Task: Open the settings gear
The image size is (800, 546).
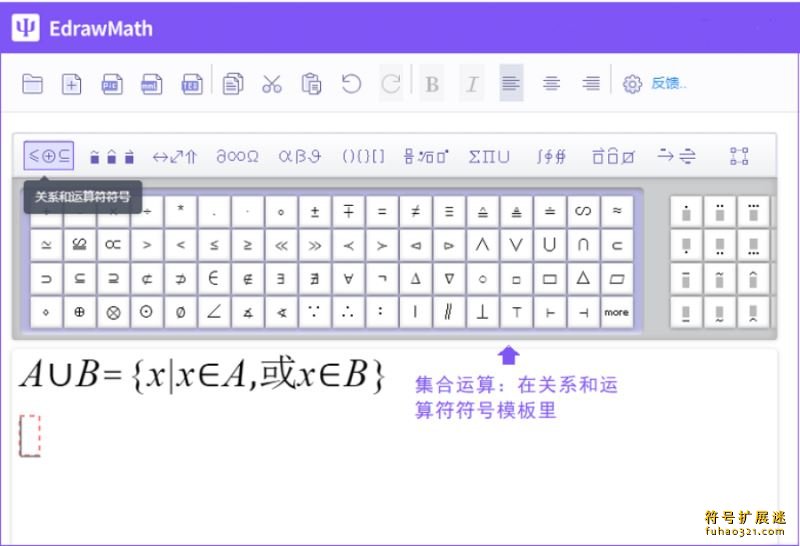Action: (632, 84)
